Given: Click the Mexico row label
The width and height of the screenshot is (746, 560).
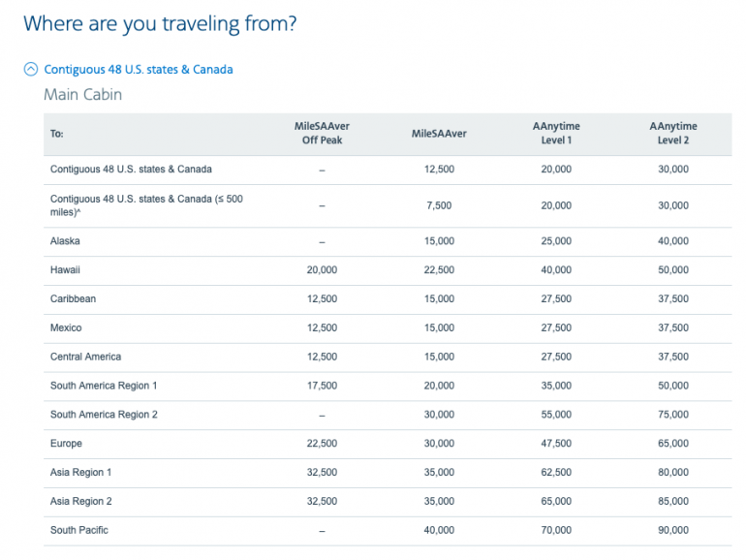Looking at the screenshot, I should 66,328.
